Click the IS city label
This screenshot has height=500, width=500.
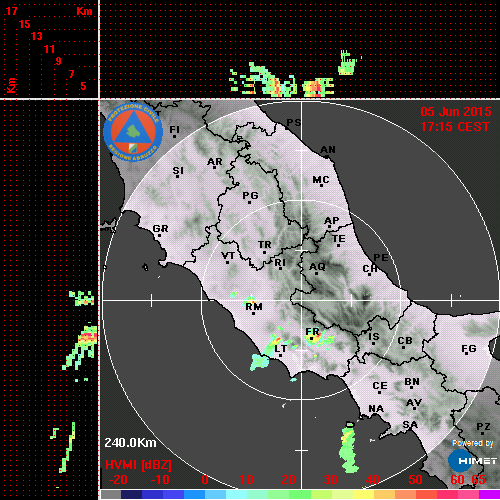(x=374, y=337)
